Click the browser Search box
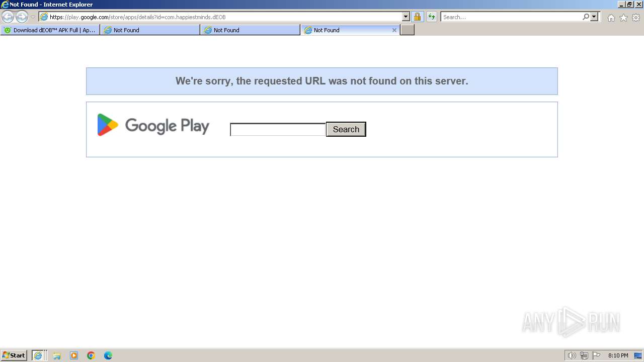Viewport: 644px width, 362px height. click(511, 17)
